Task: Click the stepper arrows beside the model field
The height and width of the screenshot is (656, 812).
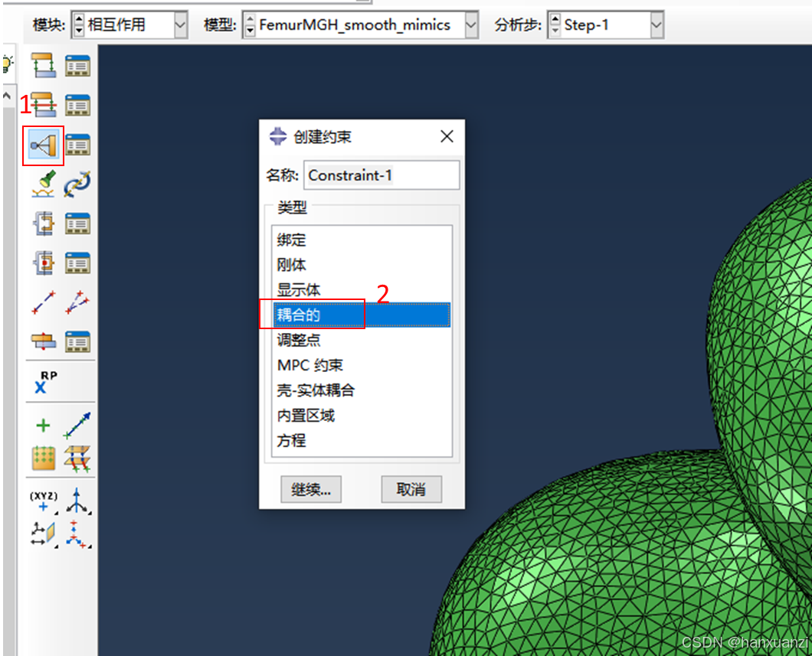Action: pyautogui.click(x=250, y=24)
